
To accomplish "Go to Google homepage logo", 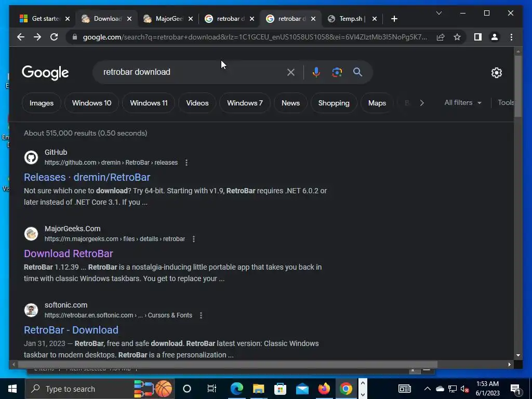I will point(45,73).
